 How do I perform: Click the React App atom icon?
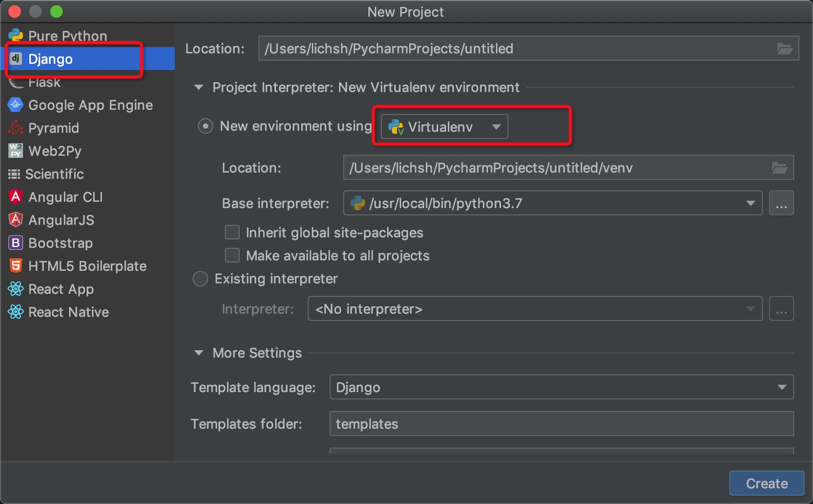[x=16, y=289]
